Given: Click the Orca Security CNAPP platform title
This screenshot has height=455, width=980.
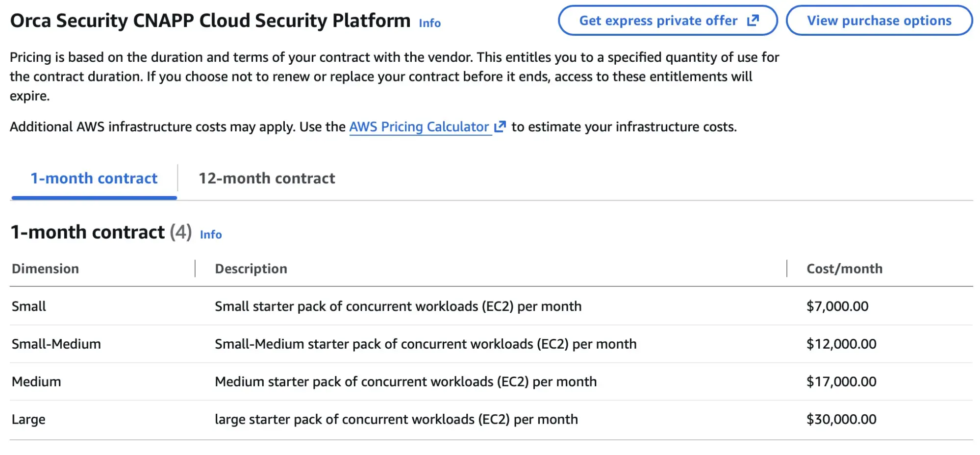Looking at the screenshot, I should 210,21.
